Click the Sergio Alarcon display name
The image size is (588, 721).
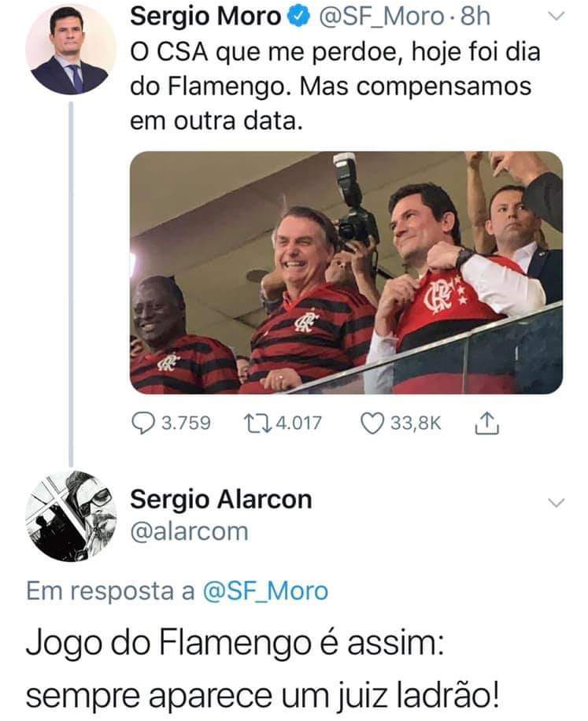pyautogui.click(x=221, y=499)
